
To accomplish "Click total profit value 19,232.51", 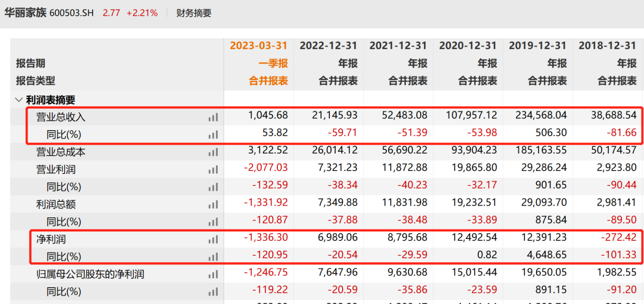I will (x=475, y=203).
